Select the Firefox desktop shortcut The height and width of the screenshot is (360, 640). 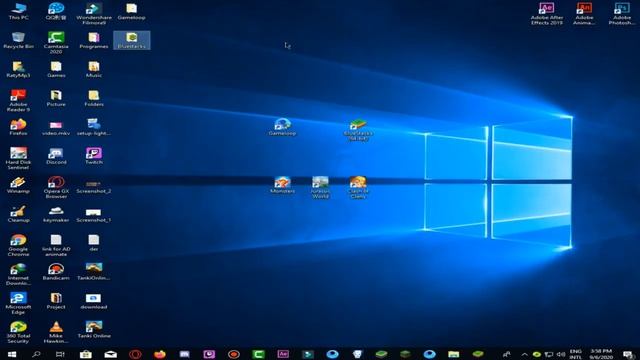click(x=18, y=127)
